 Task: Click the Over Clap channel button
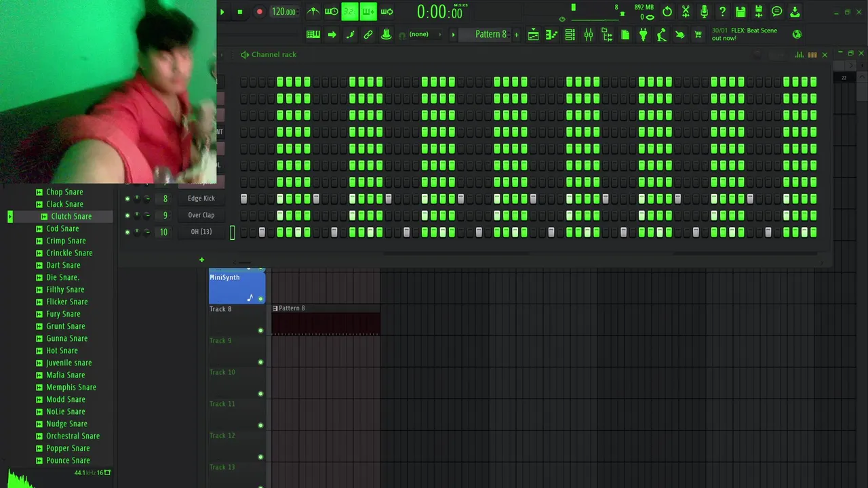pos(201,215)
